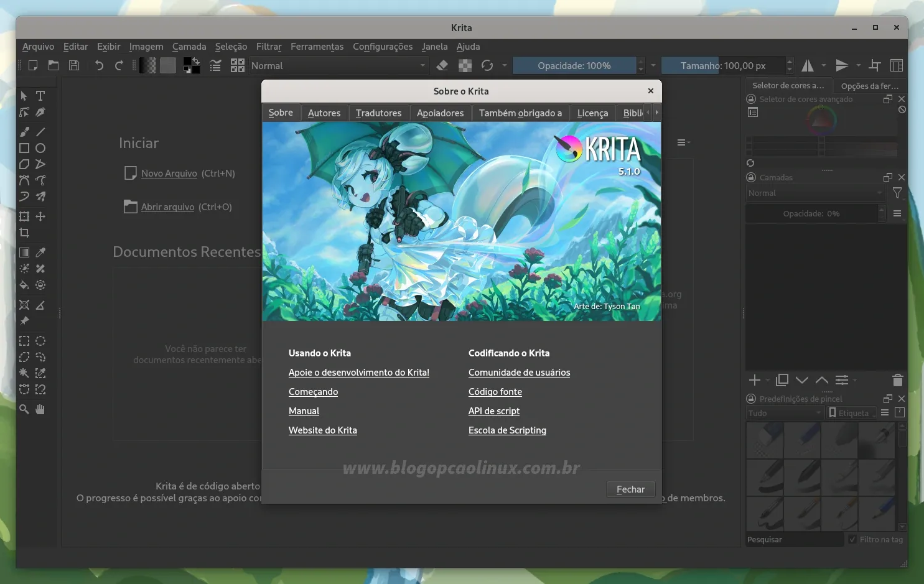Expand the vertical mirror options arrow
This screenshot has width=924, height=584.
click(859, 65)
